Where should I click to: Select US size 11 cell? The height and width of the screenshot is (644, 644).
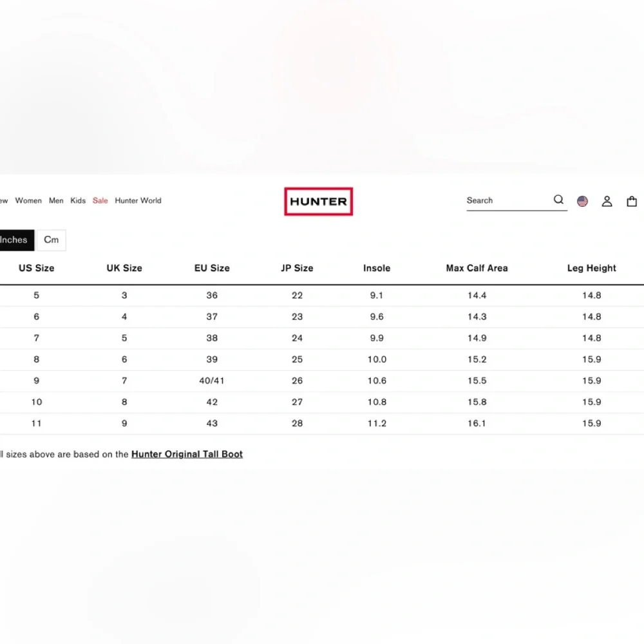pos(37,424)
